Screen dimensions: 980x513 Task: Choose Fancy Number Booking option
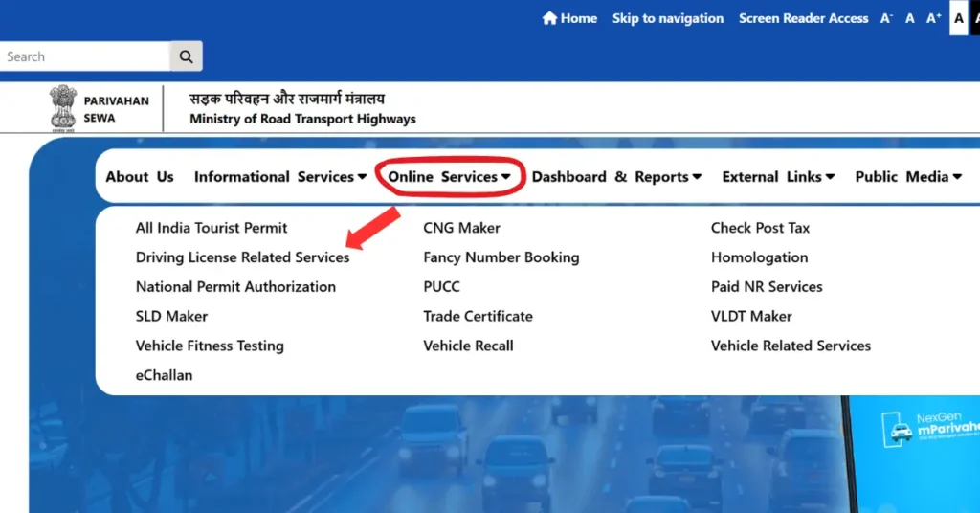tap(501, 257)
